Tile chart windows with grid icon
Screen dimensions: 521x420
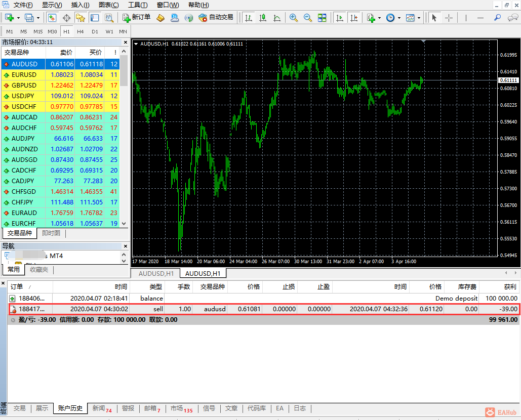point(322,18)
